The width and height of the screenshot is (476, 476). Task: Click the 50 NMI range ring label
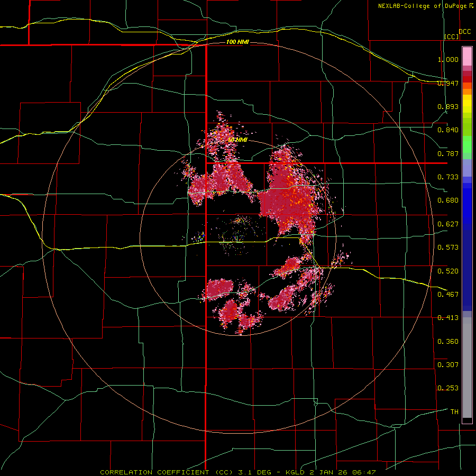237,140
